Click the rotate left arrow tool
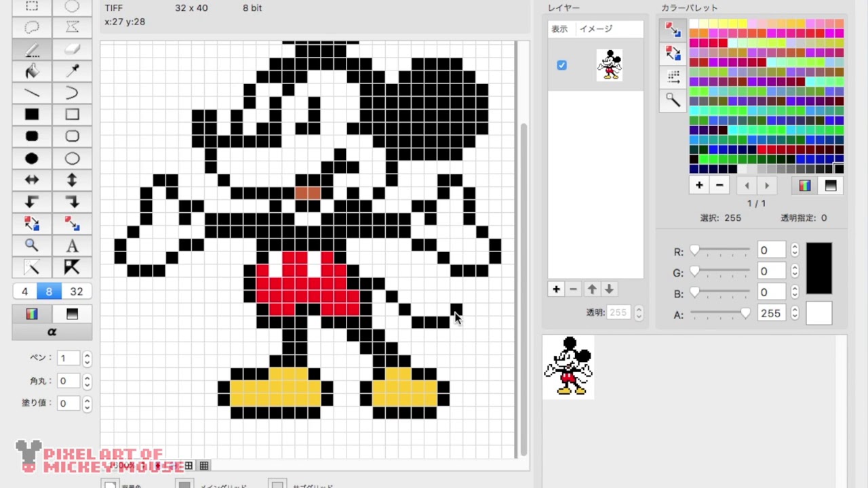 pyautogui.click(x=32, y=202)
